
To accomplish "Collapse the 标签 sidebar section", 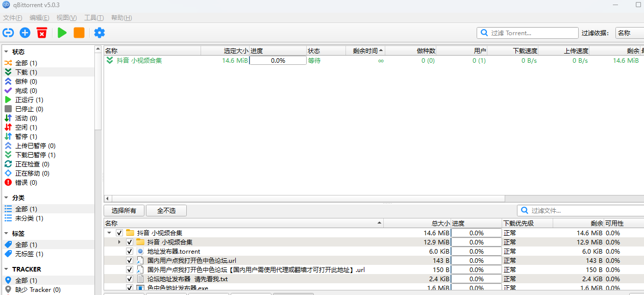I will point(6,233).
